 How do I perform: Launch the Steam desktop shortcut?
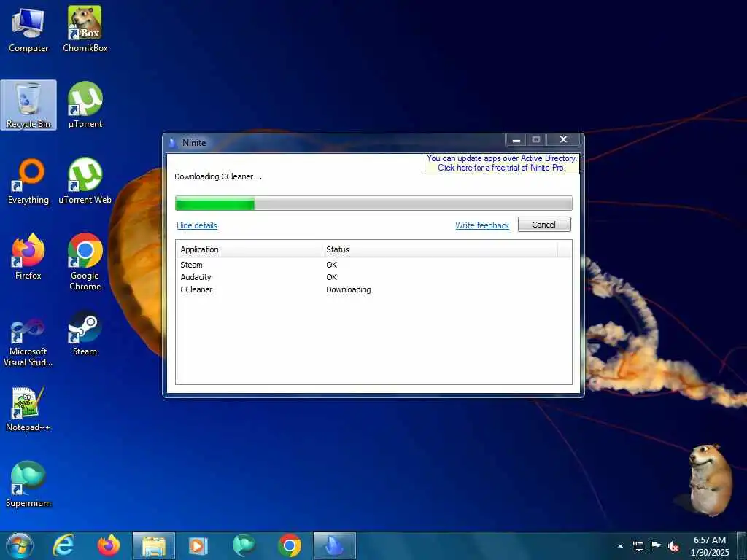point(85,333)
